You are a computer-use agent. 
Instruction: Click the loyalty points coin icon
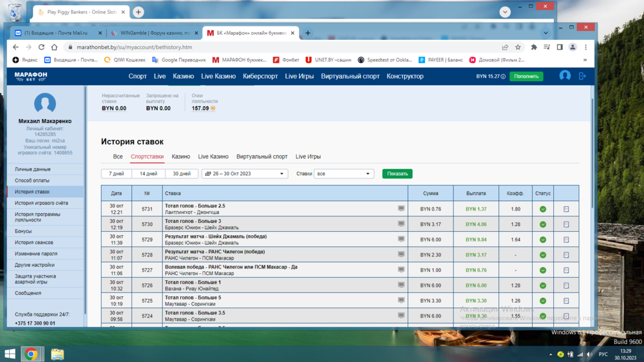coord(213,108)
